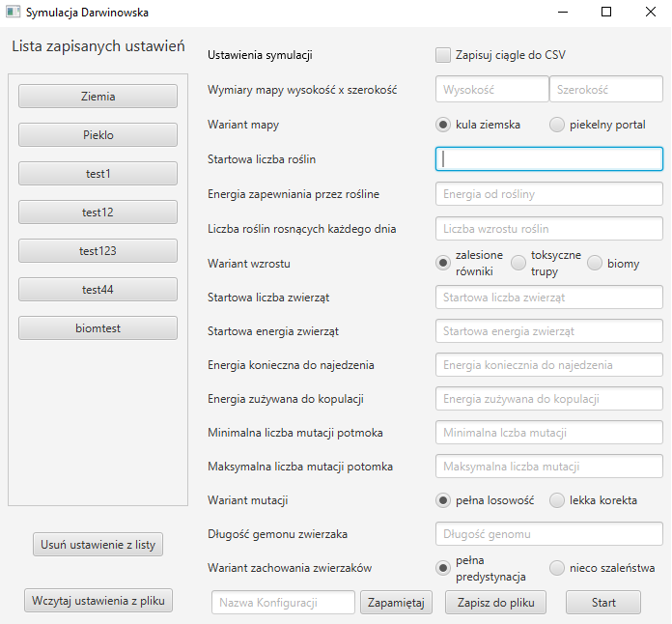This screenshot has height=624, width=672.
Task: Minimize the Symulacja Darwinowska window
Action: pyautogui.click(x=563, y=12)
